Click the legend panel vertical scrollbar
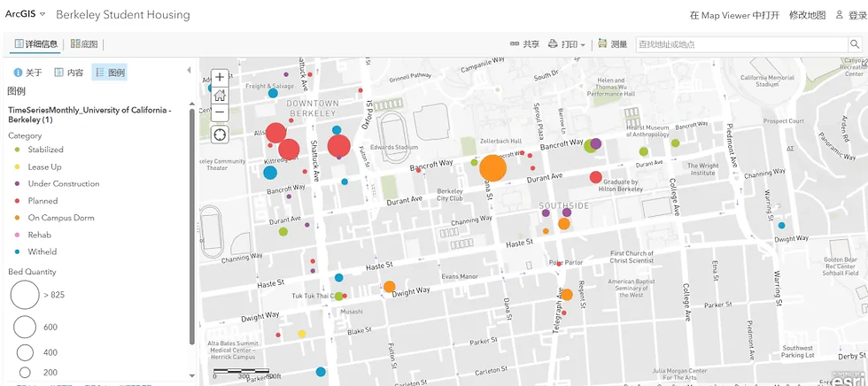The image size is (868, 386). [x=192, y=227]
